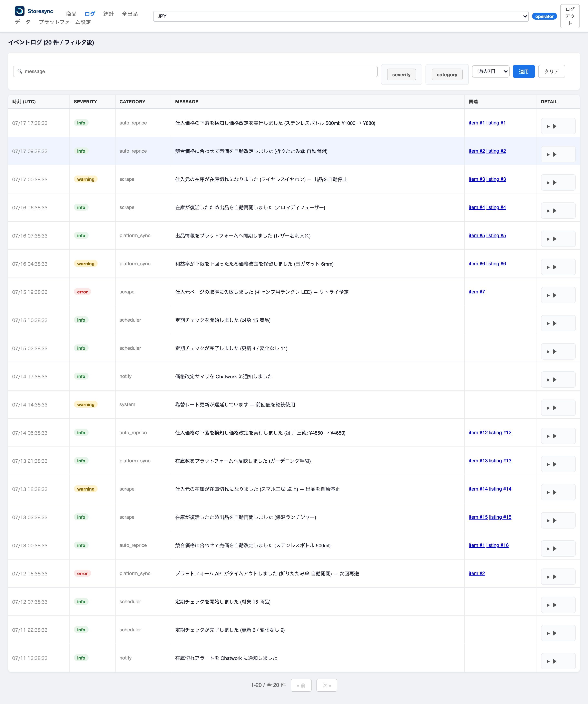Click the operator role badge
This screenshot has height=704, width=588.
click(544, 16)
